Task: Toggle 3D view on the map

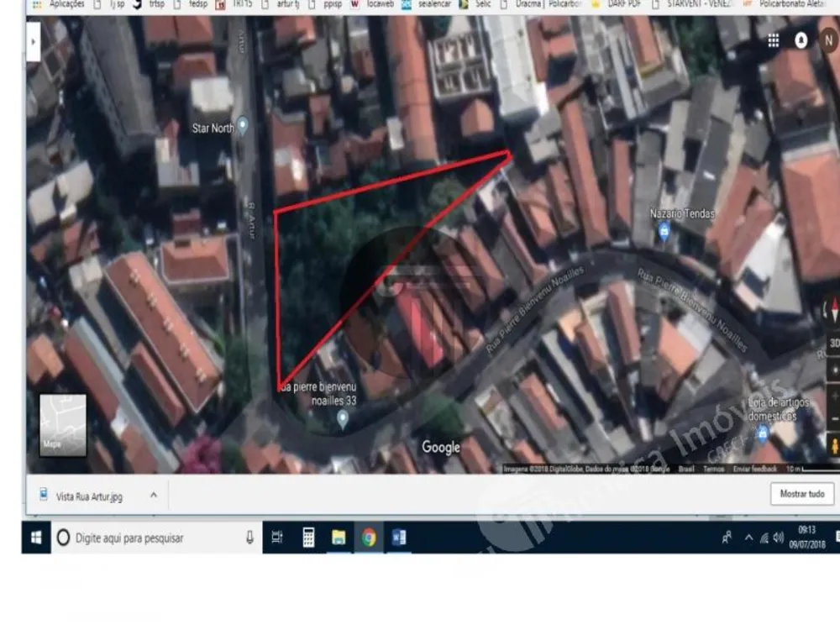Action: tap(834, 344)
